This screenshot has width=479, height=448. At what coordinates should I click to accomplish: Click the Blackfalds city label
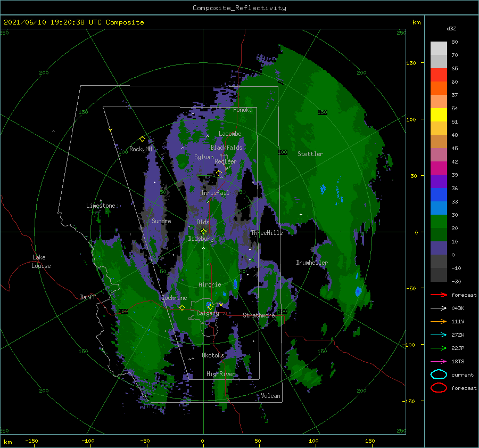[x=226, y=148]
